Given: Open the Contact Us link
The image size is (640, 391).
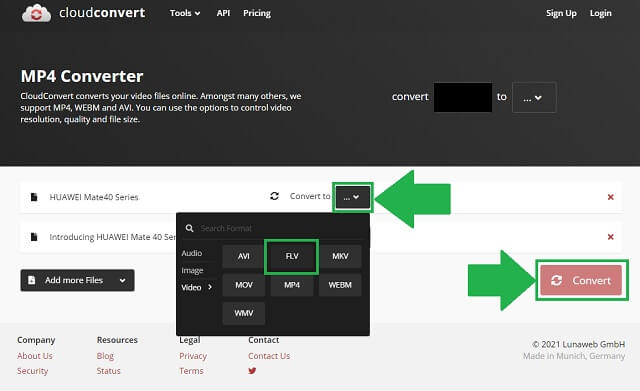Looking at the screenshot, I should click(269, 356).
